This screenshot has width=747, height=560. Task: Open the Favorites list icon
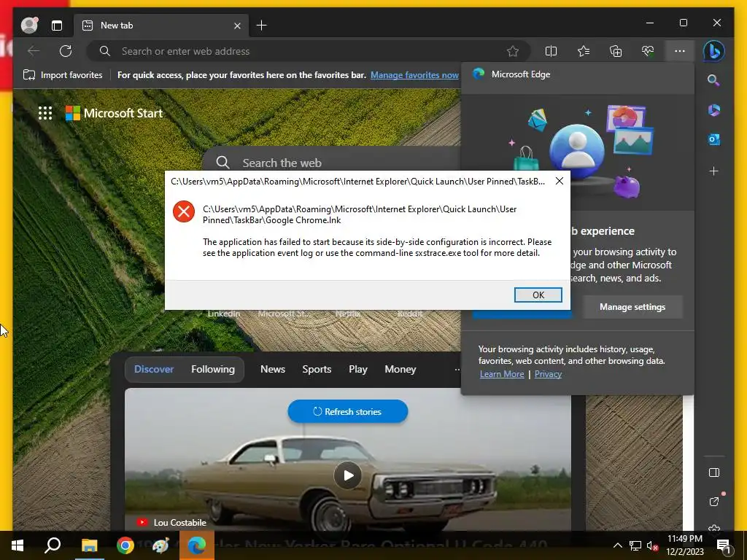pos(583,51)
